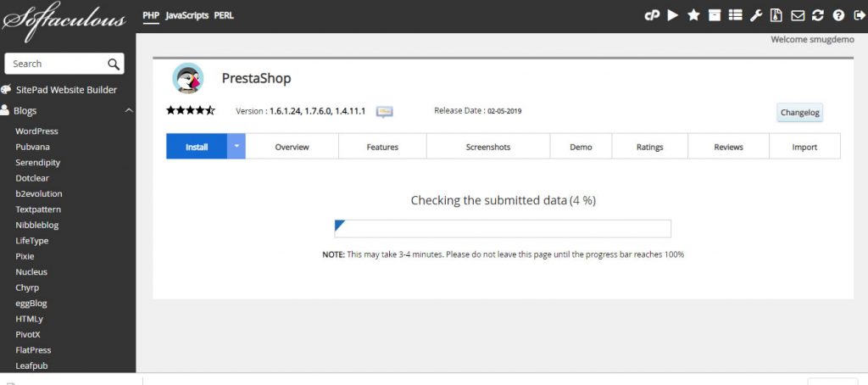Image resolution: width=868 pixels, height=385 pixels.
Task: Click the sync refresh icon in header
Action: coord(818,15)
